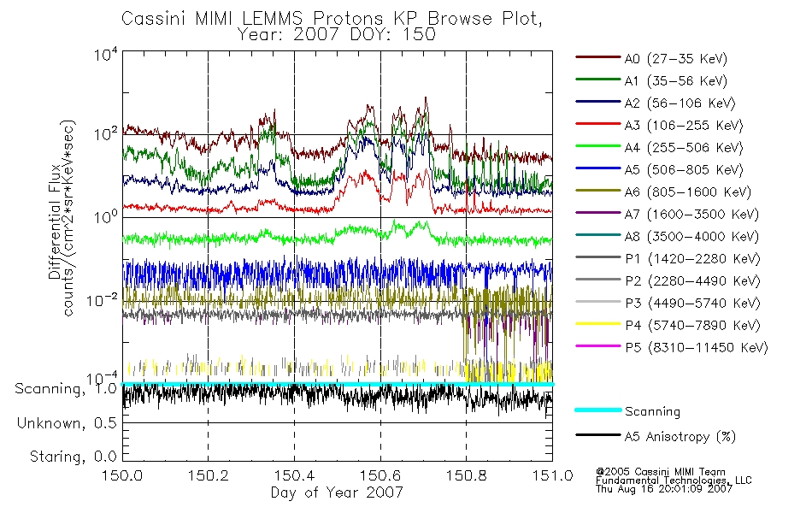Screen dimensions: 812x513
Task: Select the P1 (1420-2280 KeV) legend label
Action: tap(692, 259)
